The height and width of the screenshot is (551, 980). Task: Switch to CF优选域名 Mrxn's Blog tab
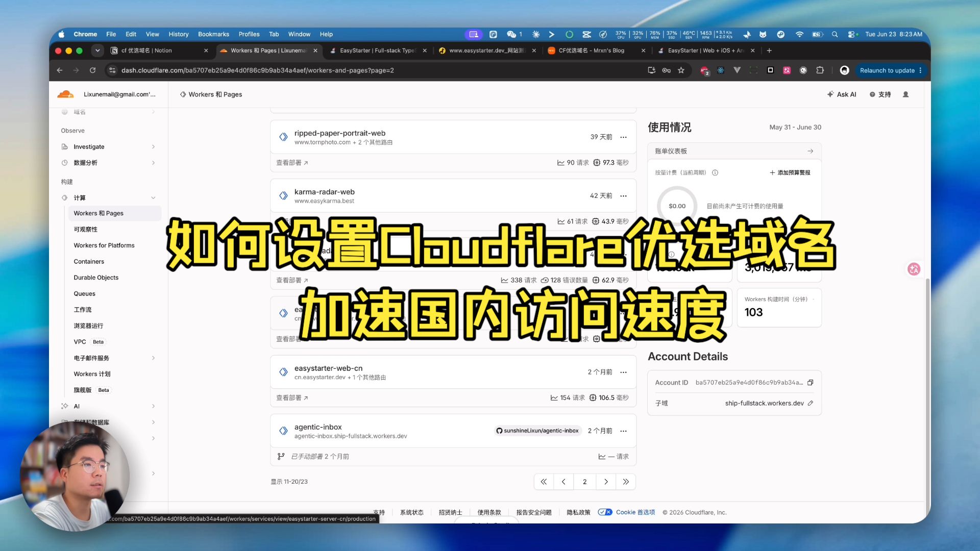tap(596, 51)
